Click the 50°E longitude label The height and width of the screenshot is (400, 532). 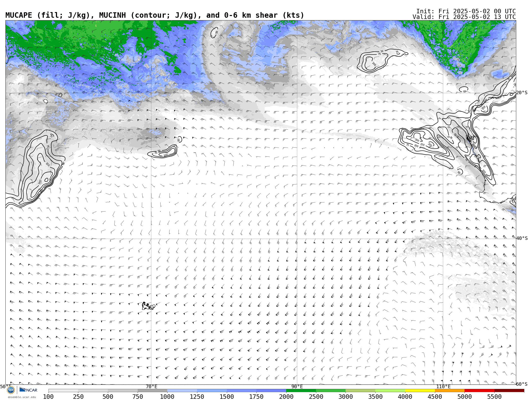(5, 386)
